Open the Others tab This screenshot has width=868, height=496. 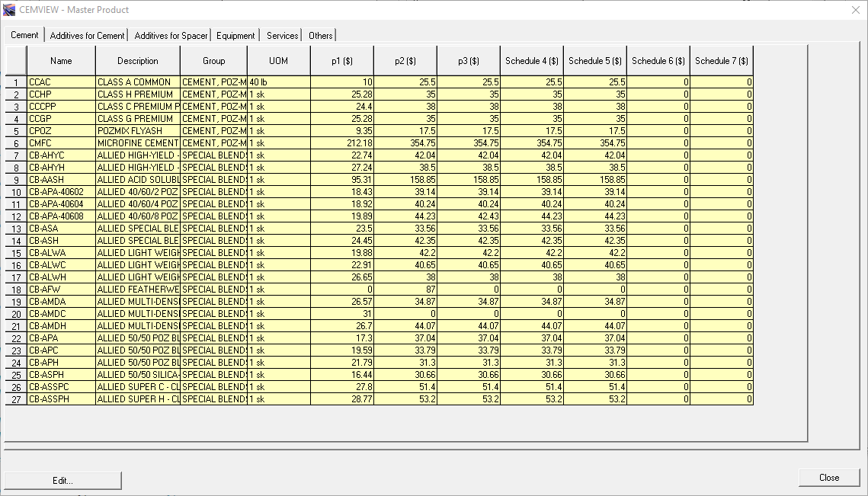[320, 36]
